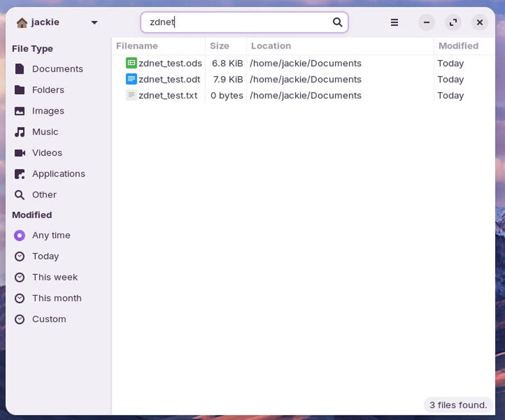Image resolution: width=505 pixels, height=420 pixels.
Task: Select zdnet_test.ods filename
Action: click(x=170, y=63)
